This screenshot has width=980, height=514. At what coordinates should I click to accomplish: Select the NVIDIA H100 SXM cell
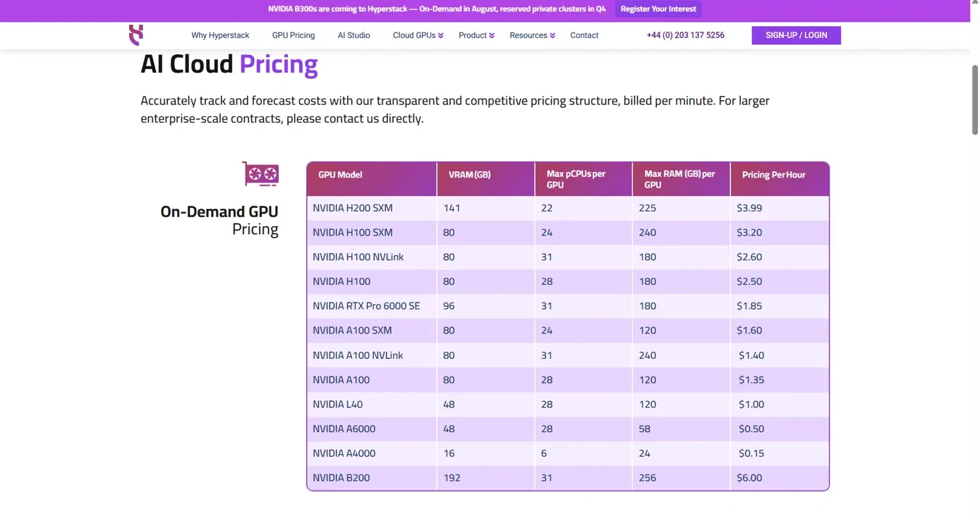351,233
